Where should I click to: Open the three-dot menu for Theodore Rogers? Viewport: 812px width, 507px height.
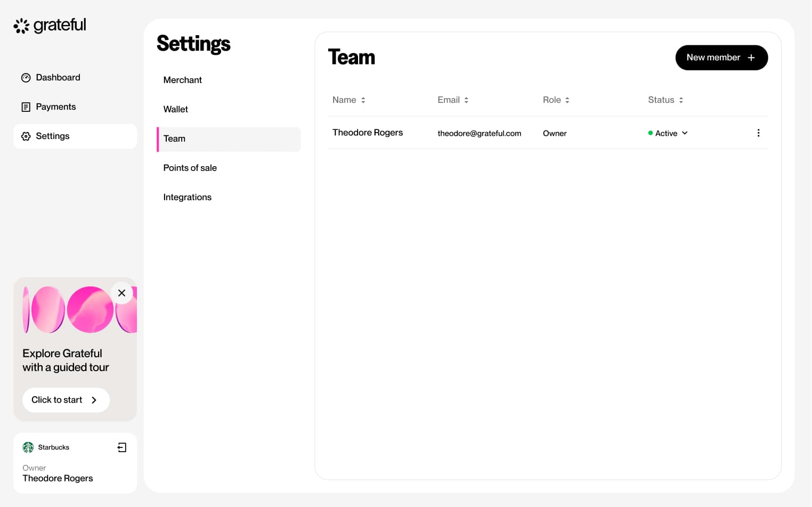coord(758,133)
